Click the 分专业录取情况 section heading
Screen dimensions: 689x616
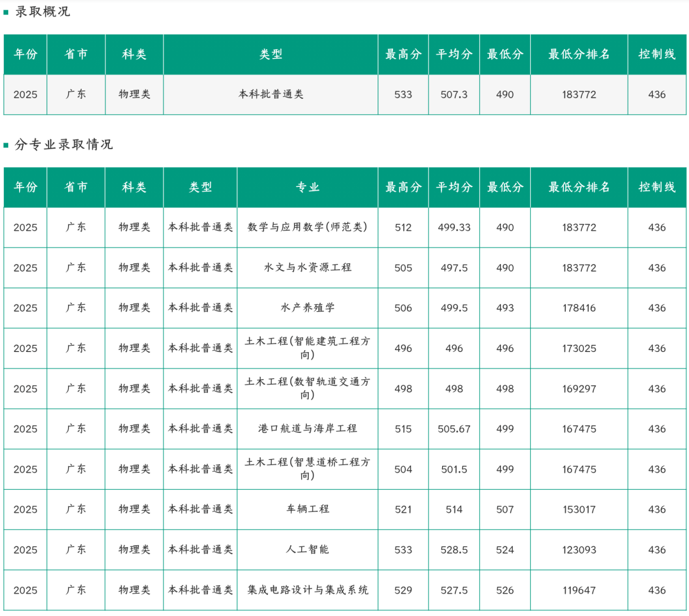[x=64, y=144]
